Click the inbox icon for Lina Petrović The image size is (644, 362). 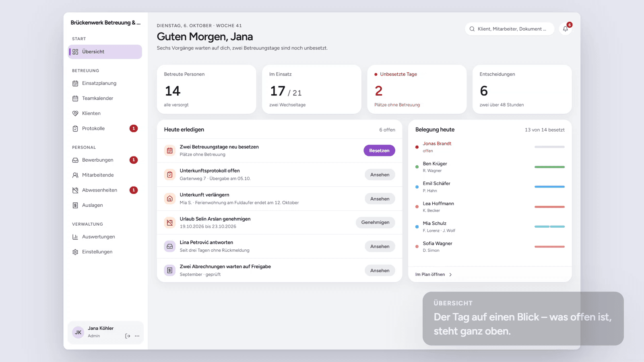coord(170,246)
